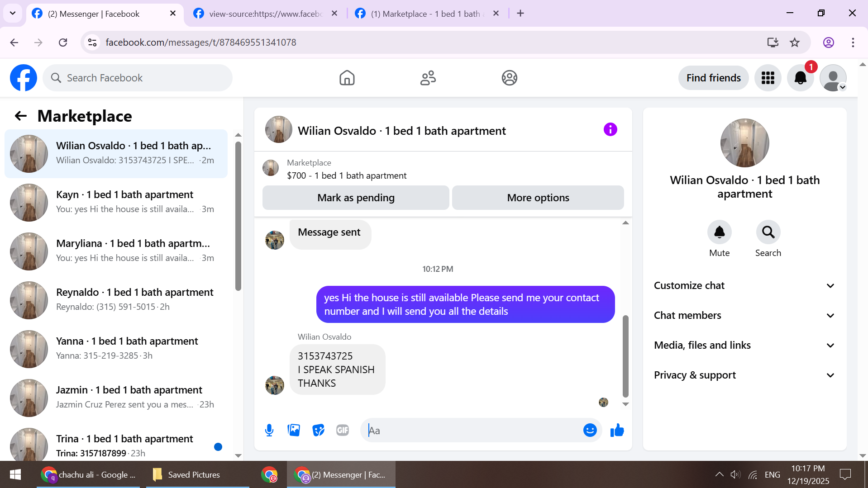Expand Customize chat section
The image size is (868, 488).
click(744, 285)
